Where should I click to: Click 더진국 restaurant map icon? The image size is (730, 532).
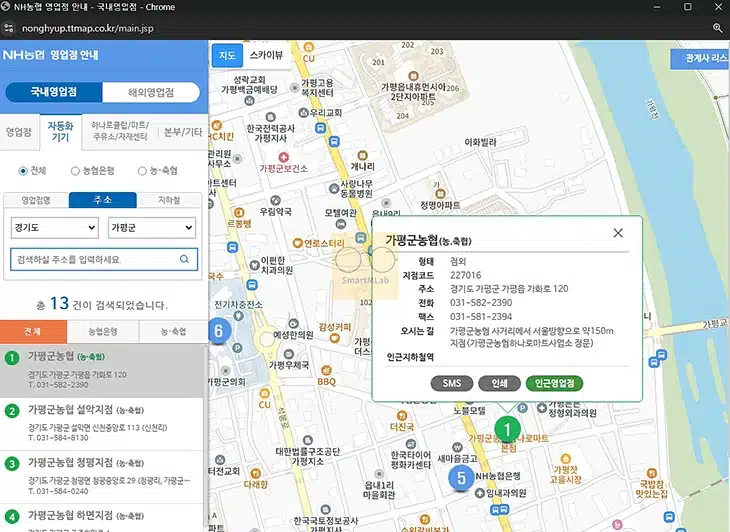402,415
